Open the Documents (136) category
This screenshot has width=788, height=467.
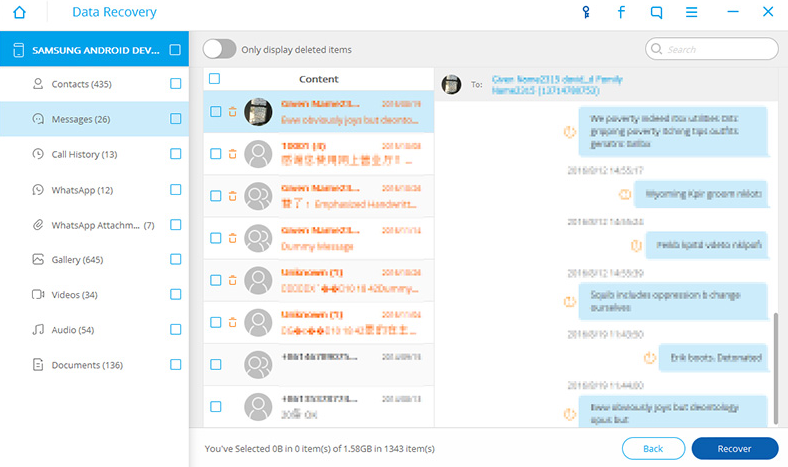[94, 364]
